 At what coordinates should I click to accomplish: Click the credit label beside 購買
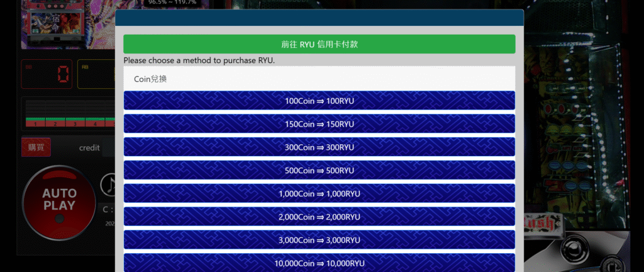(89, 148)
